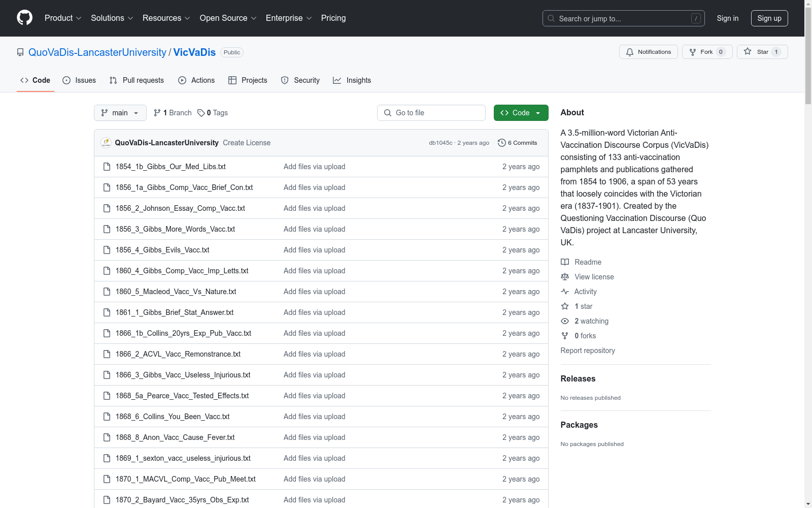Open file 1866_3_Gibbs_Vacc_Useless_Injurious.txt
The image size is (812, 508).
[183, 375]
